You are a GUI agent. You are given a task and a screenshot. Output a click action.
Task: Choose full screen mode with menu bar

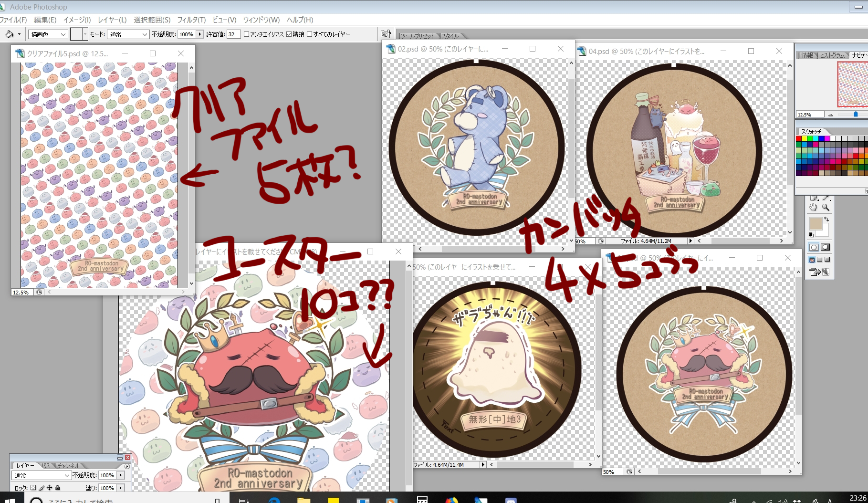point(819,260)
